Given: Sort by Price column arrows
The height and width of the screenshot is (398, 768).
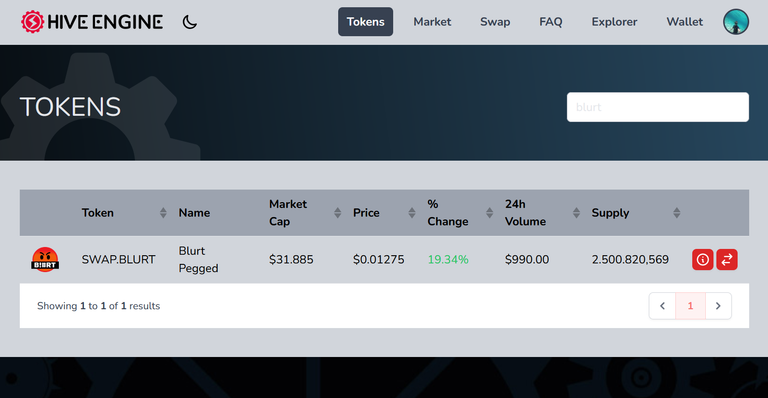Looking at the screenshot, I should click(x=412, y=213).
